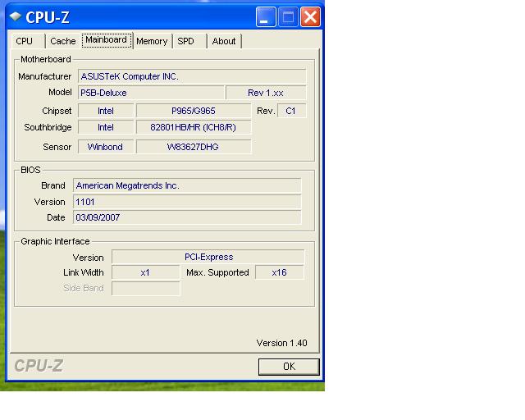Click the Max. Supported x16 value
This screenshot has width=525, height=420.
(280, 272)
